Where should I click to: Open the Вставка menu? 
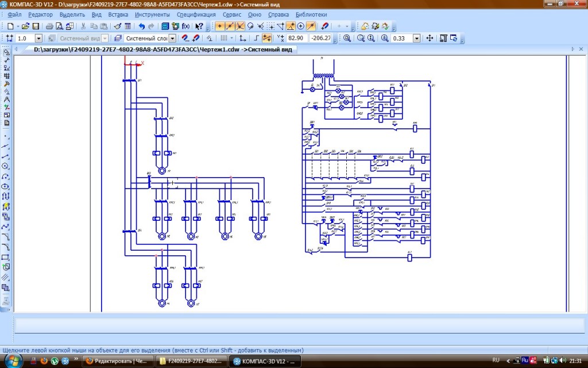coord(118,14)
